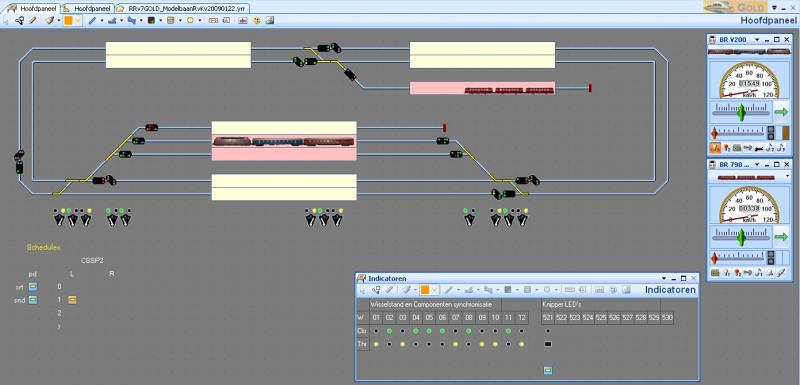Viewport: 800px width, 385px height.
Task: Toggle the highlighted headlight function of BR V200
Action: click(x=715, y=148)
